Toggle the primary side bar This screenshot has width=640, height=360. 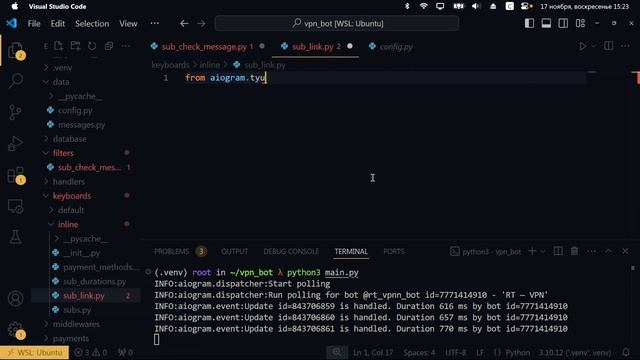click(529, 23)
